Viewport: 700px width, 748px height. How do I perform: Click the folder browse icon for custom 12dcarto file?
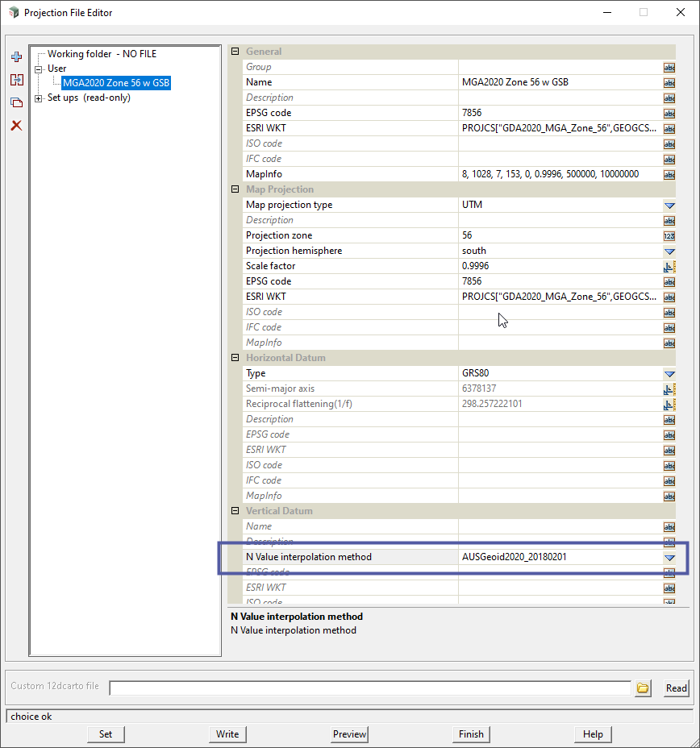[643, 688]
